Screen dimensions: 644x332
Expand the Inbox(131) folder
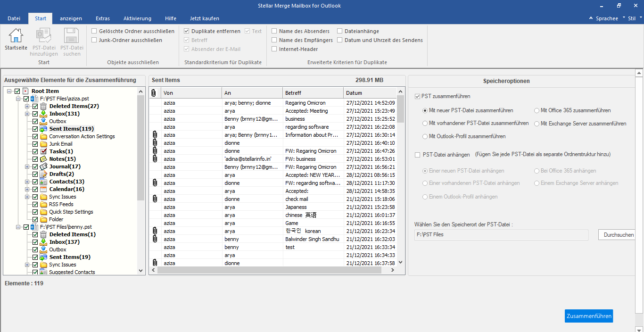(27, 114)
